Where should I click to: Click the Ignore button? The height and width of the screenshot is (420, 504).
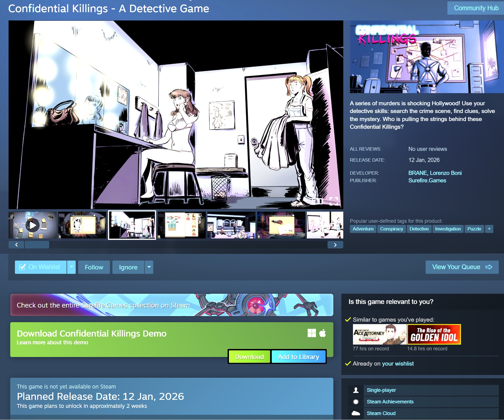pos(128,267)
